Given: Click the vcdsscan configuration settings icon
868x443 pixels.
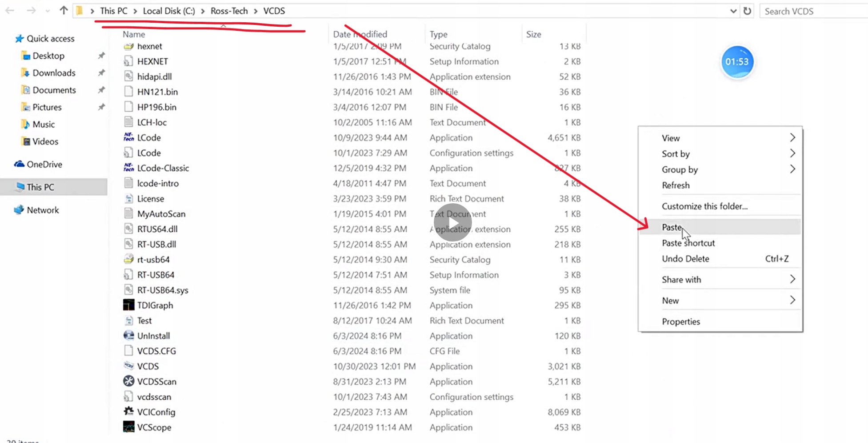Looking at the screenshot, I should coord(128,396).
